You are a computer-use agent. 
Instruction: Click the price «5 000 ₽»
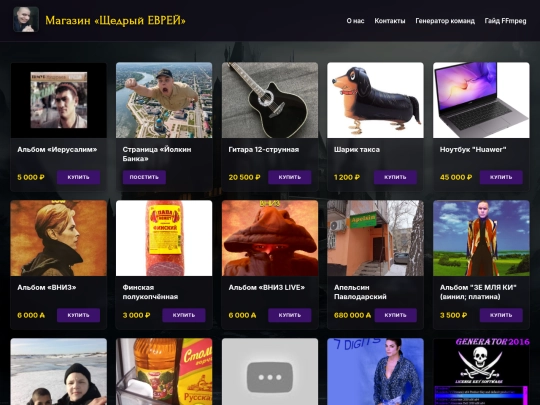31,177
